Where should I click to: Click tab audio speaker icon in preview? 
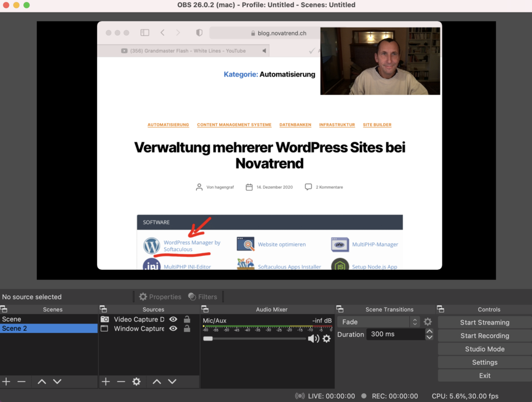pyautogui.click(x=264, y=50)
